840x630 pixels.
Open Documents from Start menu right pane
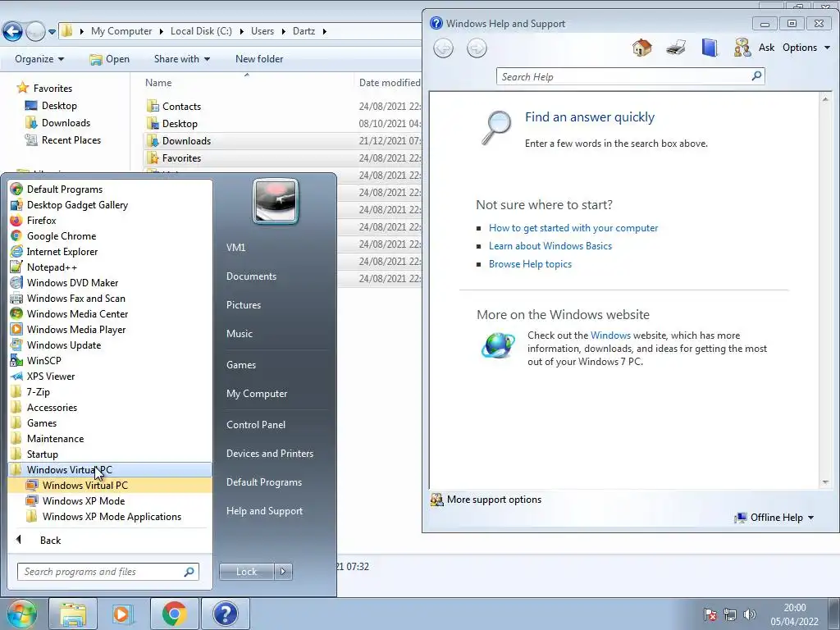(x=251, y=276)
